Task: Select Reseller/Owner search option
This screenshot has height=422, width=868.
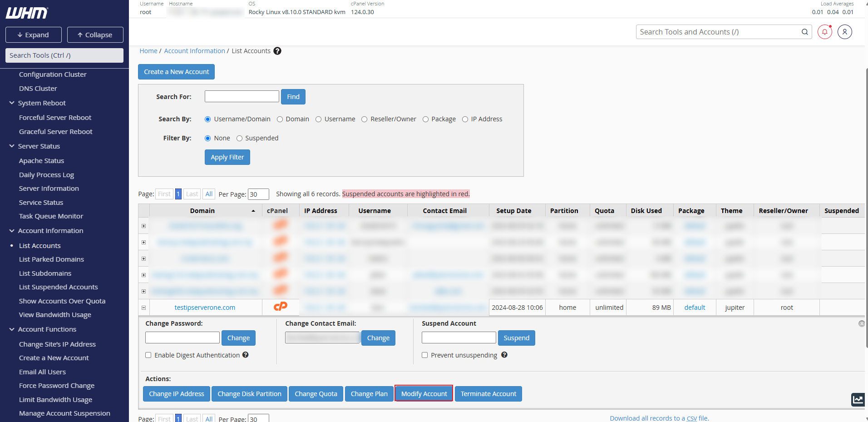Action: (x=364, y=119)
